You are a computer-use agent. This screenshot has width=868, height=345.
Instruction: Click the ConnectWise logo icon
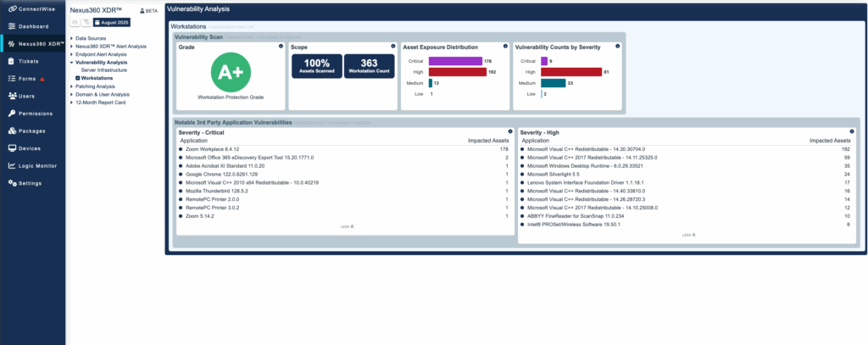pos(12,8)
